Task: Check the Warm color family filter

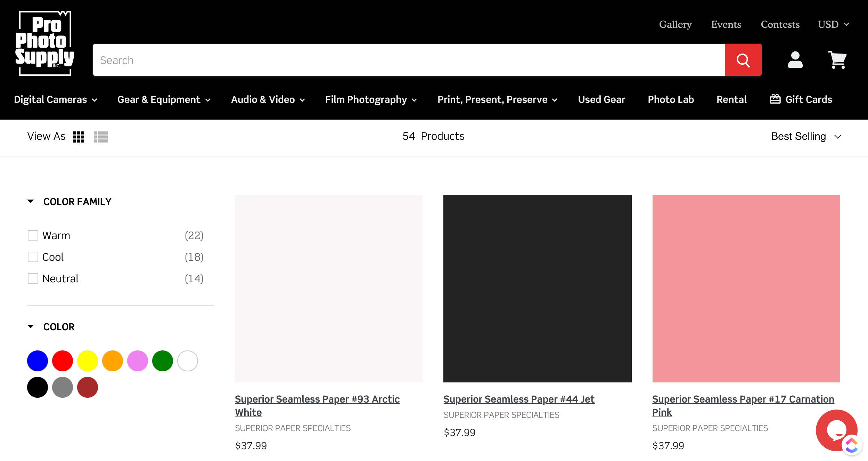Action: pyautogui.click(x=33, y=235)
